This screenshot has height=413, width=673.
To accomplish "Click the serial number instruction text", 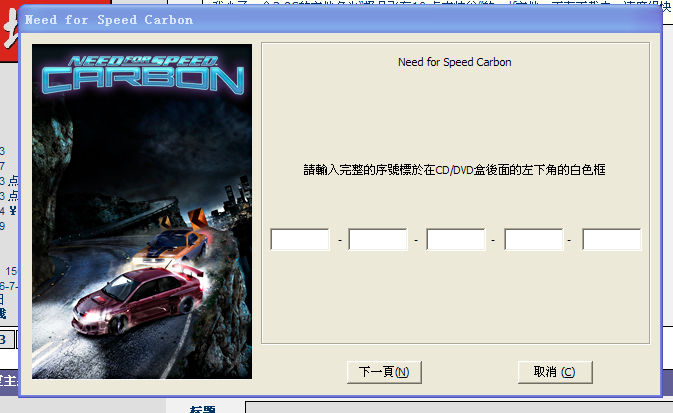I will 455,170.
